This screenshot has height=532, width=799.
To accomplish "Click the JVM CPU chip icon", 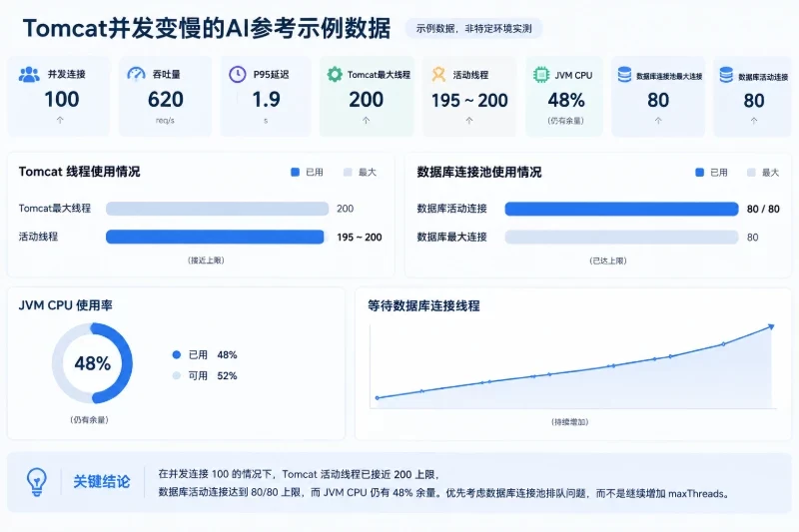I will point(541,75).
